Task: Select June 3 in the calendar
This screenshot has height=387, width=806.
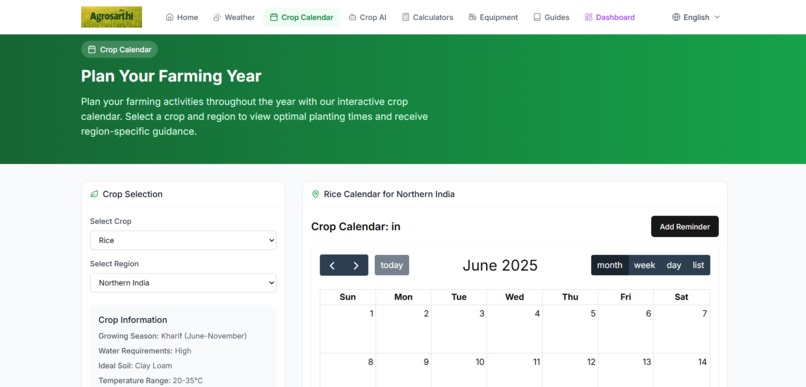Action: click(459, 329)
